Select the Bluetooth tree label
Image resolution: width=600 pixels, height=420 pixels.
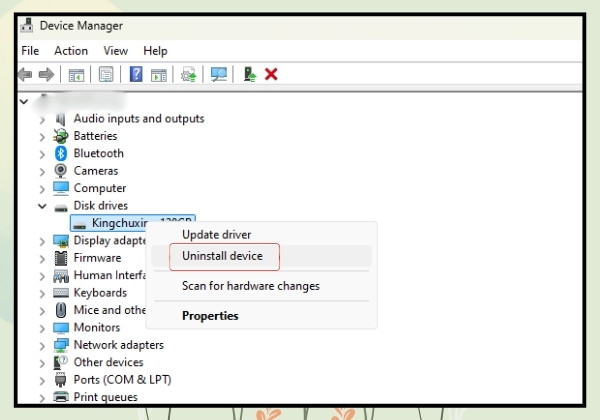99,153
